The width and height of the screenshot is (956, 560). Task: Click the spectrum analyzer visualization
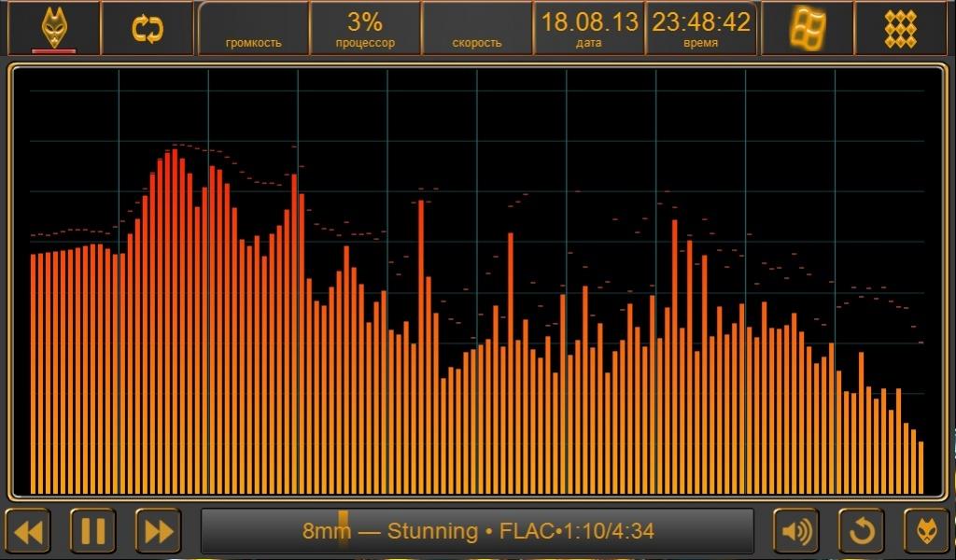[477, 280]
